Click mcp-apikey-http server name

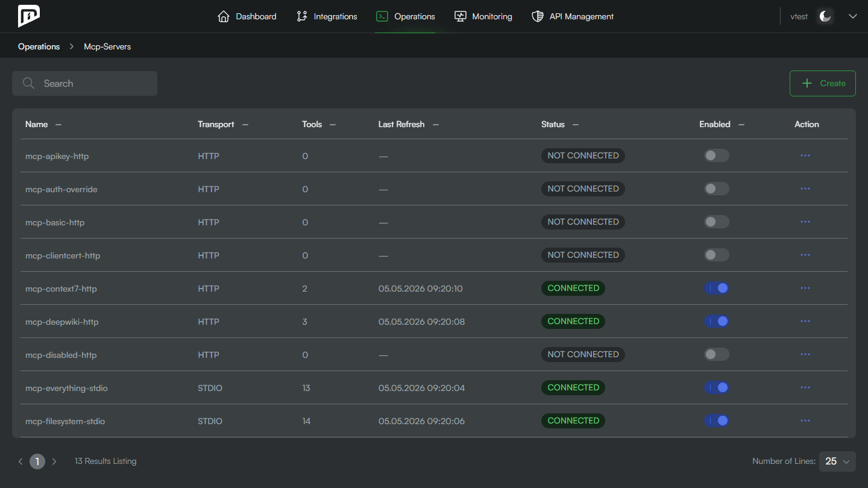point(57,156)
